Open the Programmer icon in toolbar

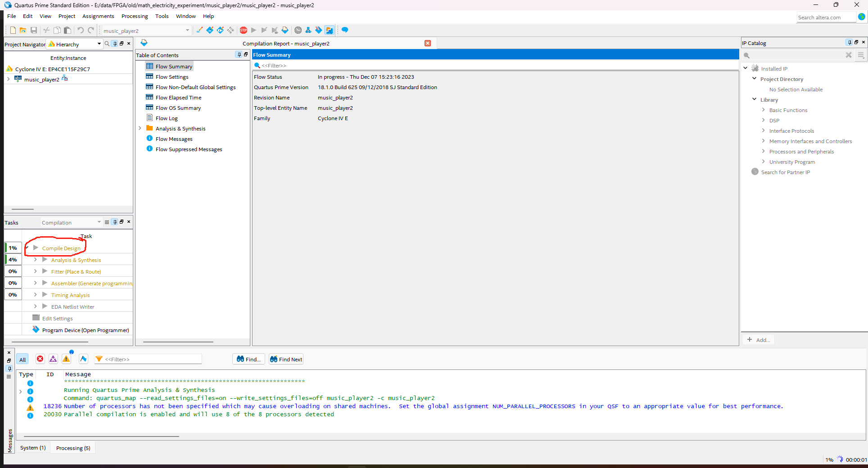(319, 30)
